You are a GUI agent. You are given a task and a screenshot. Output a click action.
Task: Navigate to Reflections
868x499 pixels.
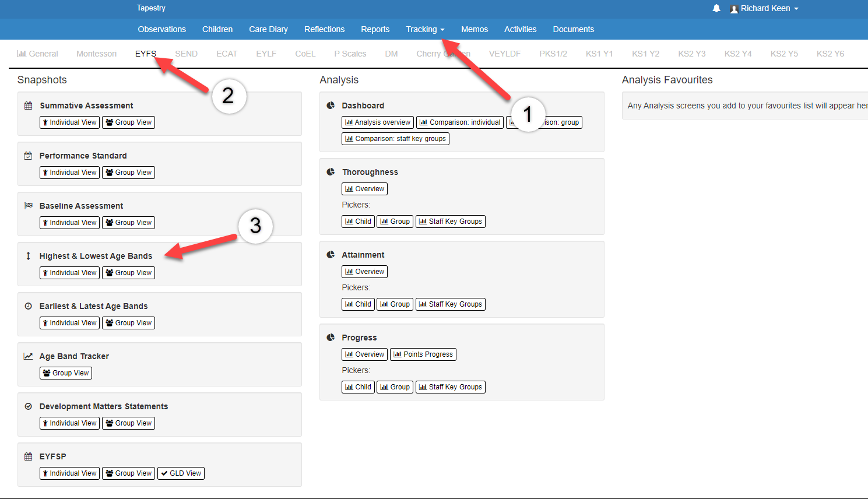324,29
